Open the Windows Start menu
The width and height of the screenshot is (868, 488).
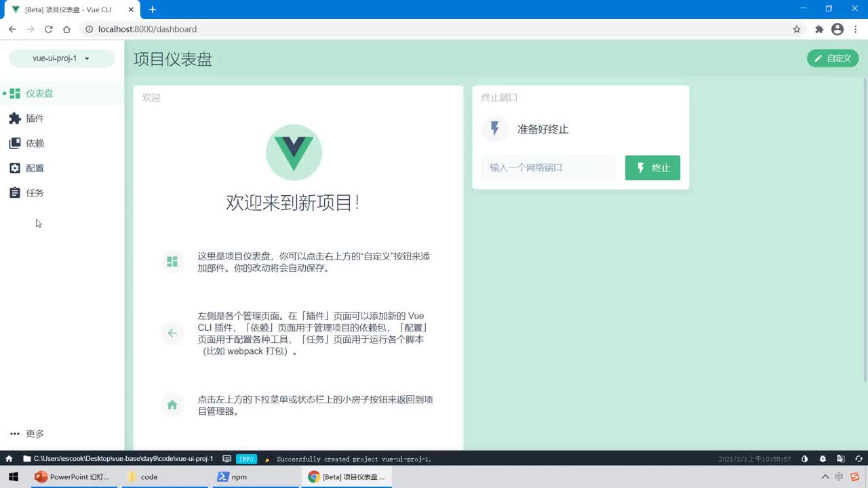[x=14, y=477]
